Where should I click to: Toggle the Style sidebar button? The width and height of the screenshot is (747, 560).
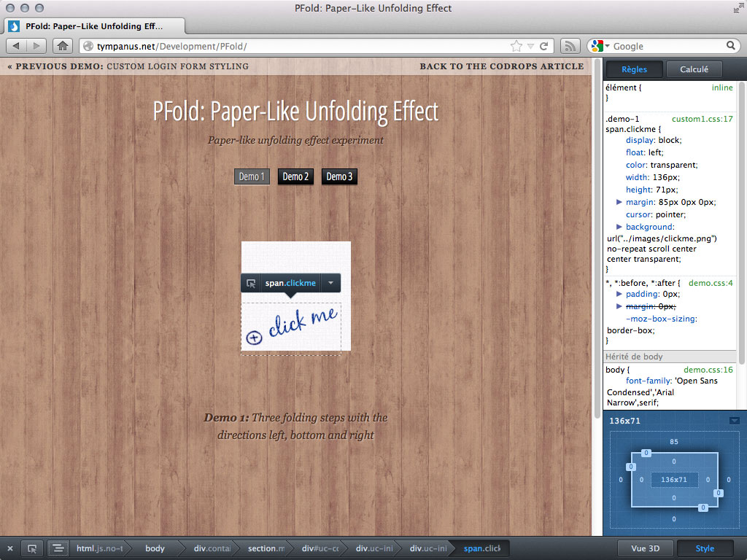point(705,548)
